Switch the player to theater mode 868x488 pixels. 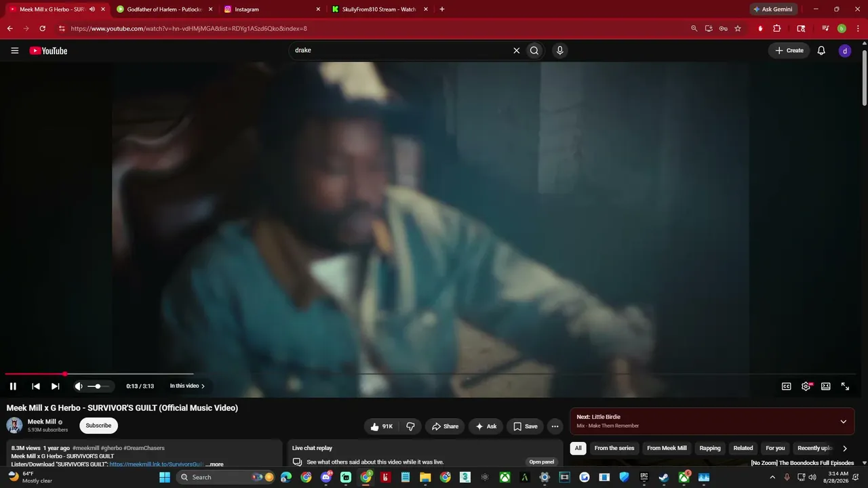coord(826,386)
